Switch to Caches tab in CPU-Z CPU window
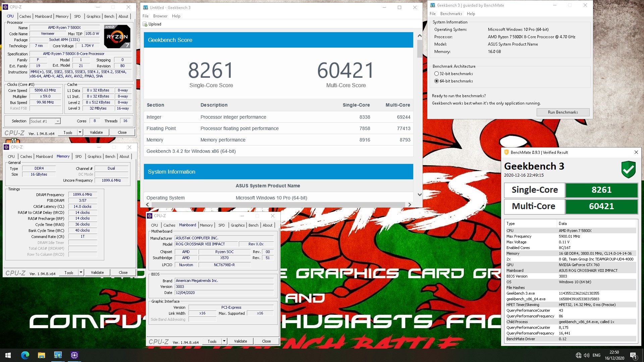The height and width of the screenshot is (362, 644). tap(25, 16)
